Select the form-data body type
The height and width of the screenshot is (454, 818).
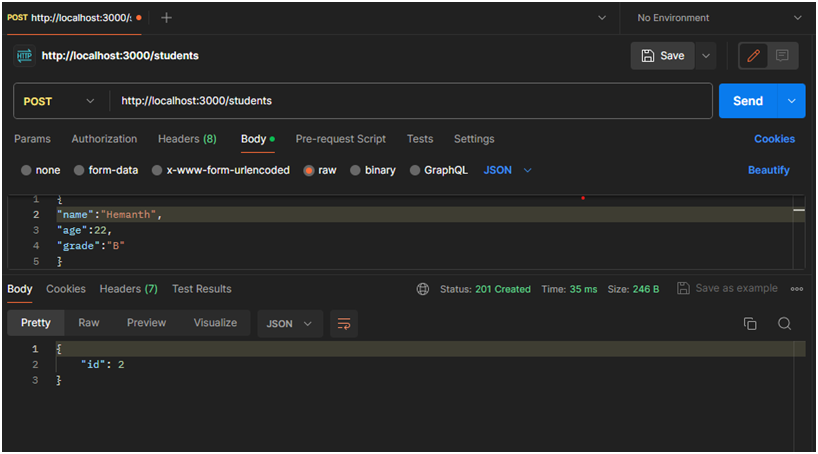pyautogui.click(x=106, y=170)
